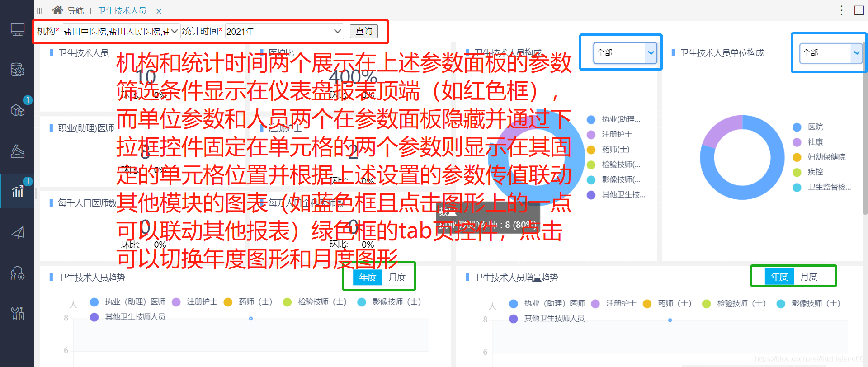Open the ruler design sidebar icon
This screenshot has height=367, width=868.
tap(17, 151)
